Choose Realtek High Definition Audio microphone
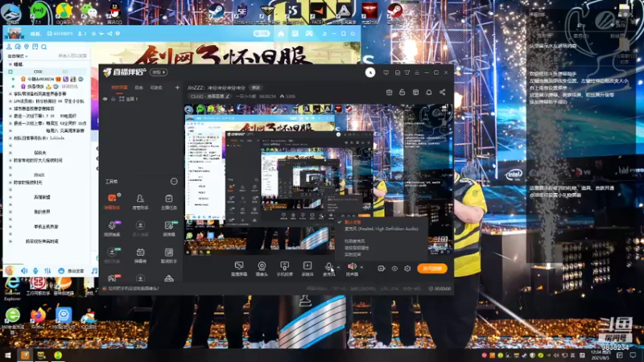Screen dimensions: 644x362 [x=382, y=228]
